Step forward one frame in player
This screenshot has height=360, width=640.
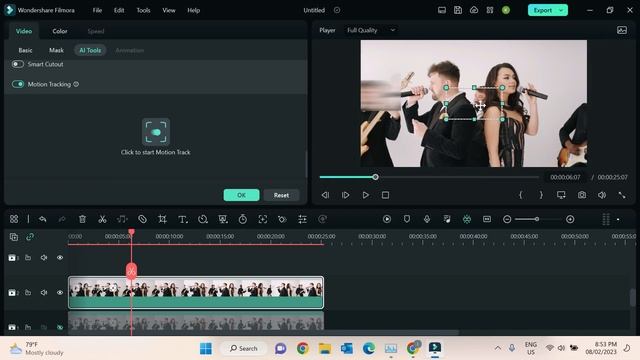click(x=345, y=195)
